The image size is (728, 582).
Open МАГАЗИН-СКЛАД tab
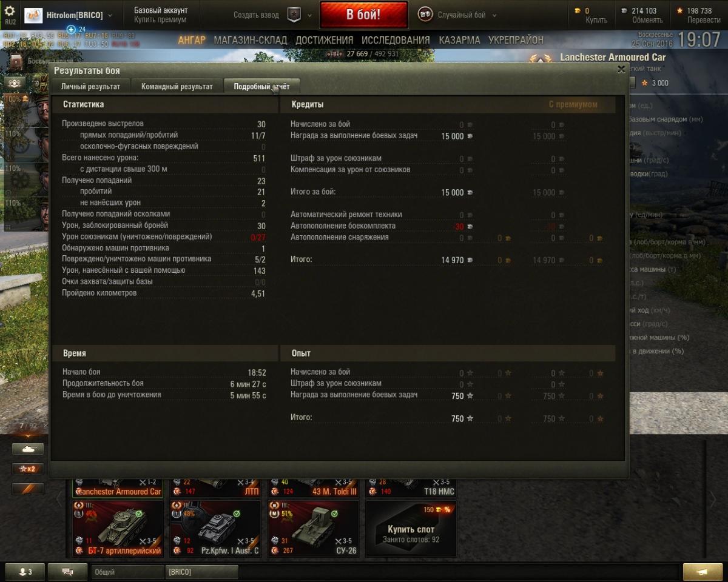(251, 40)
